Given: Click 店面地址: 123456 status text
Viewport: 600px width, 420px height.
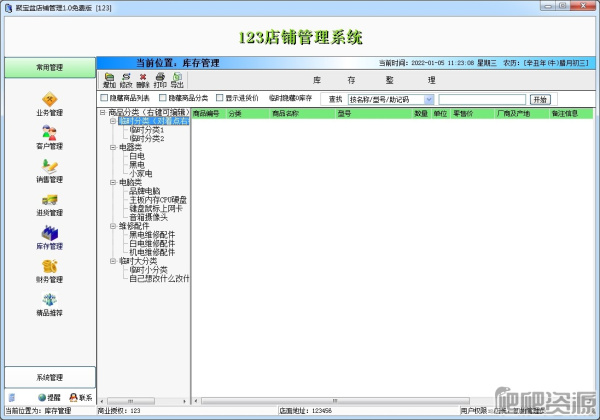Looking at the screenshot, I should coord(305,411).
